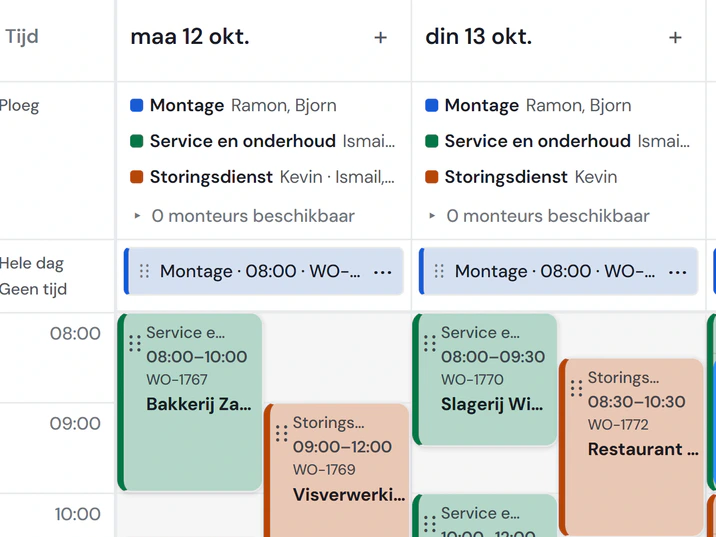
Task: Click 08:00–09:30 time on WO-1770
Action: click(493, 357)
